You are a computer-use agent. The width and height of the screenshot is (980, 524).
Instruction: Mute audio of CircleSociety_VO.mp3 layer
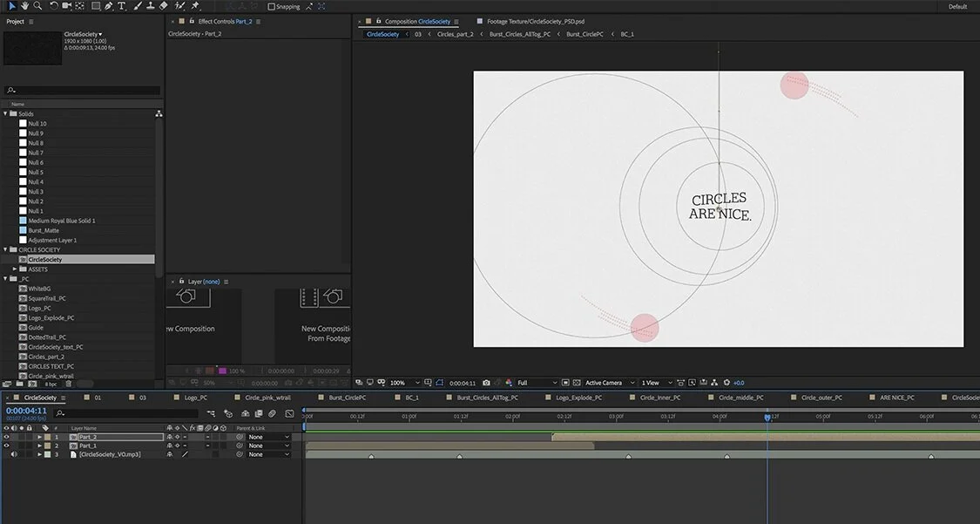pos(14,454)
